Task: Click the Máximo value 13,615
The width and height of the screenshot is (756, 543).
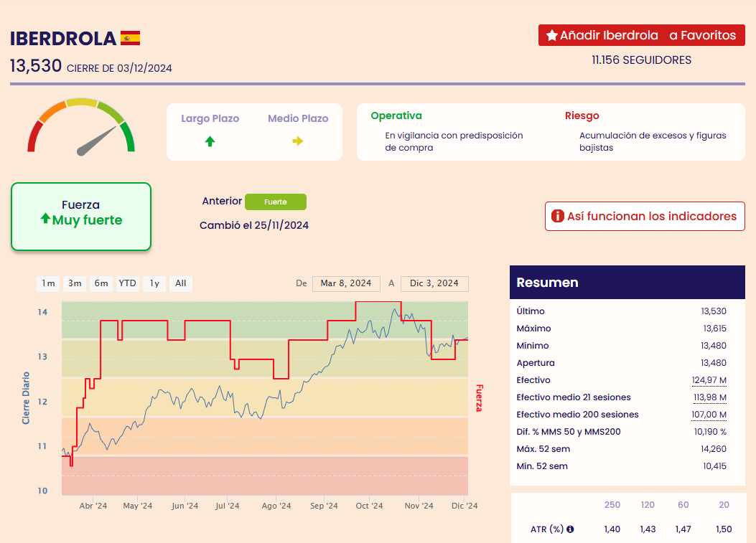Action: 714,329
